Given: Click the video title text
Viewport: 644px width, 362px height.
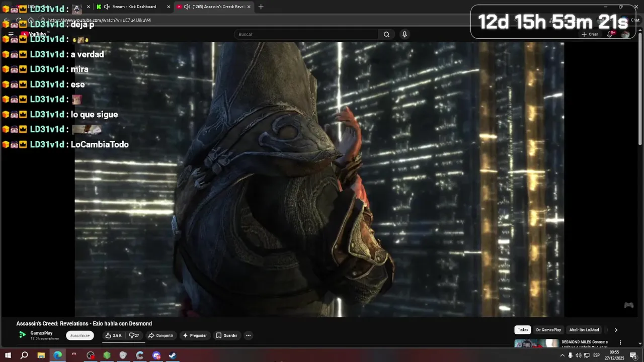Looking at the screenshot, I should pyautogui.click(x=84, y=324).
